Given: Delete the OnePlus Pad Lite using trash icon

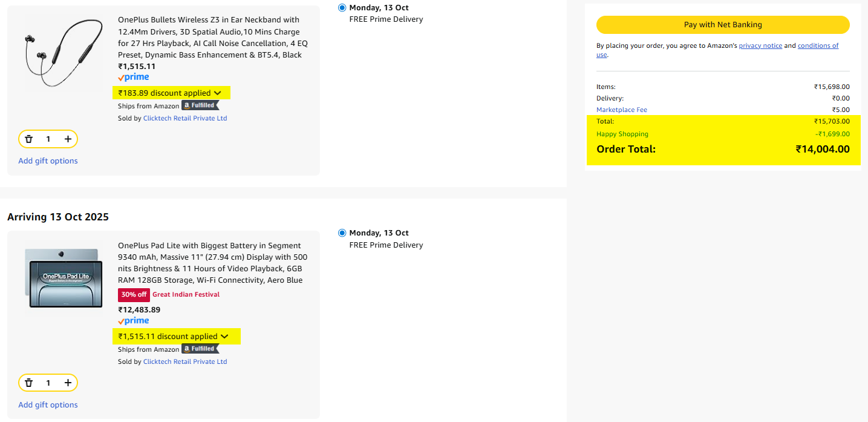Looking at the screenshot, I should pos(28,383).
